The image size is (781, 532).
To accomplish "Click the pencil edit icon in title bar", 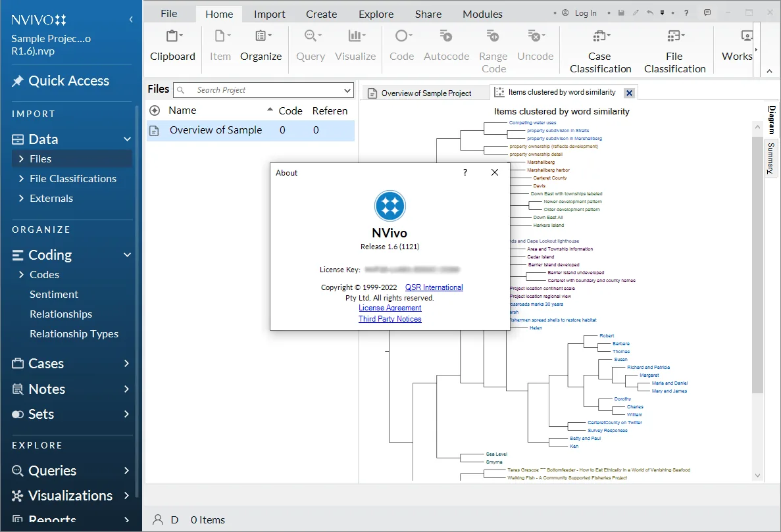I will [636, 13].
